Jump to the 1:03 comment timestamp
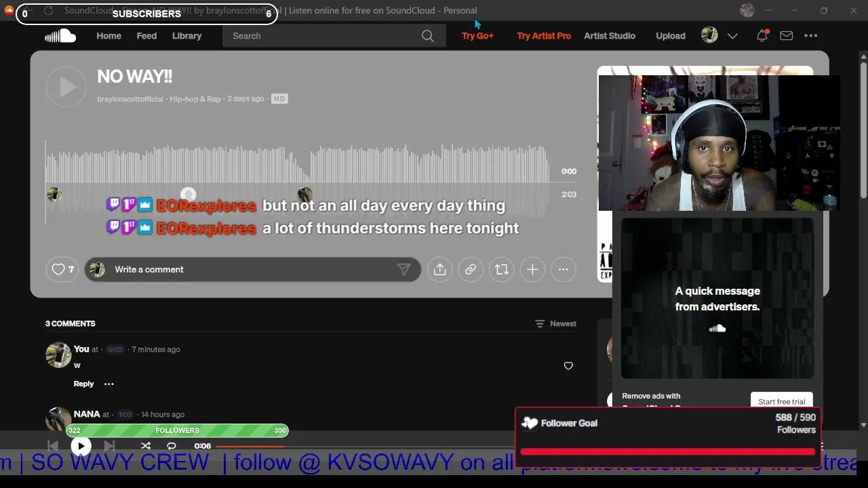 click(125, 415)
